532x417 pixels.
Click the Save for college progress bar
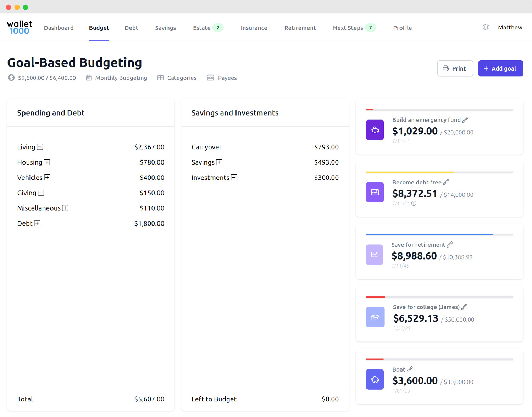click(439, 297)
